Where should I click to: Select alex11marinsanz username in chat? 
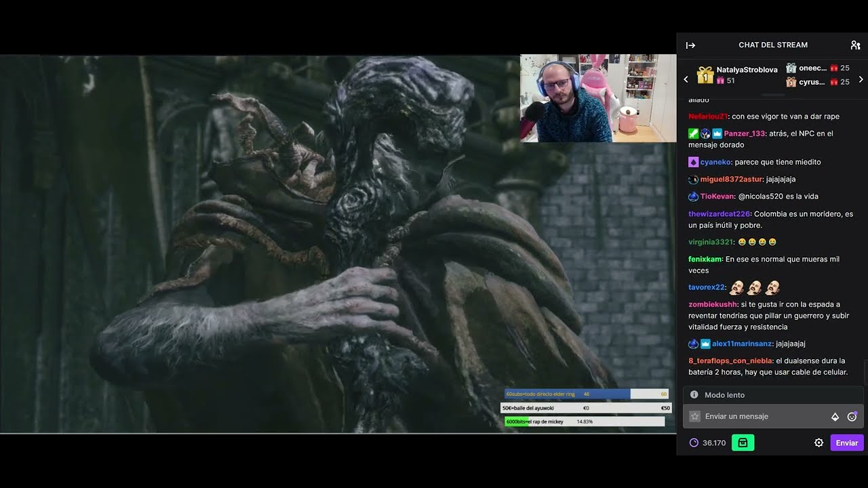[x=742, y=344]
